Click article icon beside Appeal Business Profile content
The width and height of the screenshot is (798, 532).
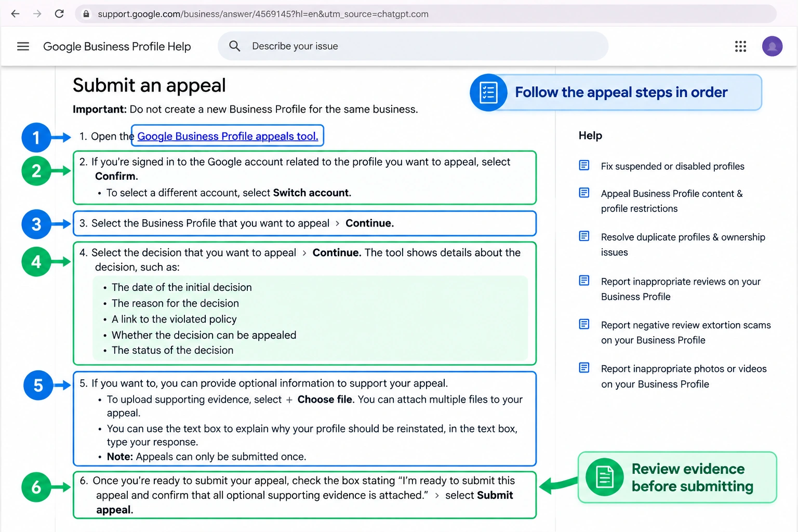tap(584, 193)
